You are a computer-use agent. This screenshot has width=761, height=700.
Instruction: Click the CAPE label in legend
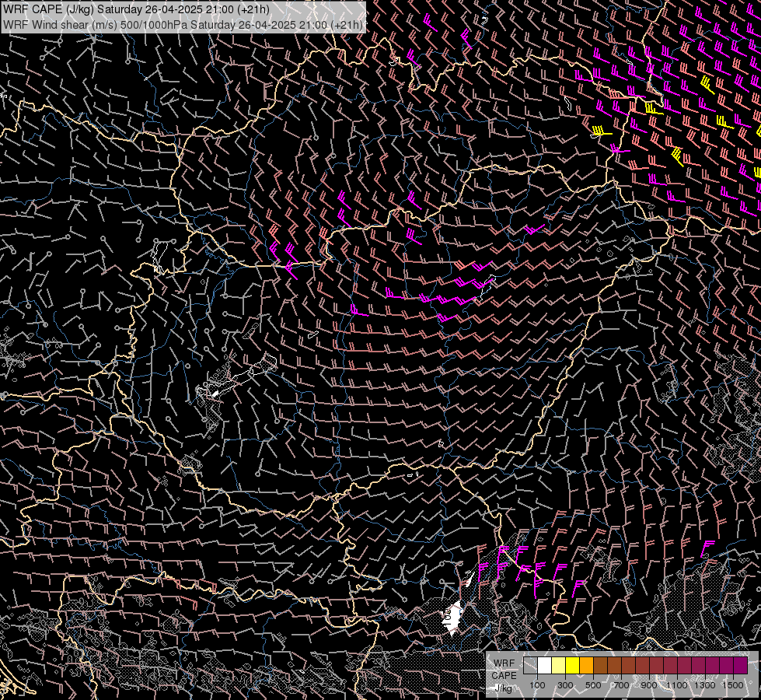504,675
